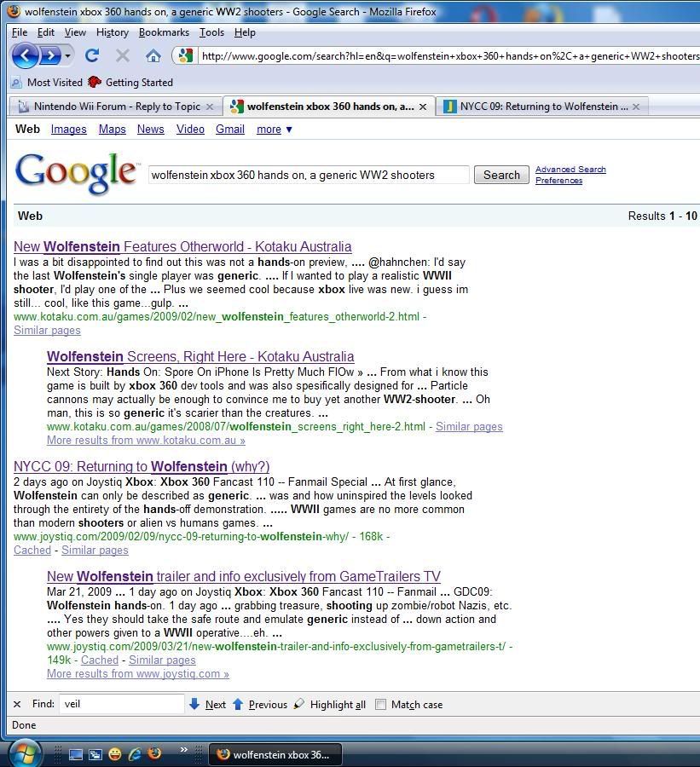Open Google News link
Image resolution: width=700 pixels, height=767 pixels.
[150, 130]
